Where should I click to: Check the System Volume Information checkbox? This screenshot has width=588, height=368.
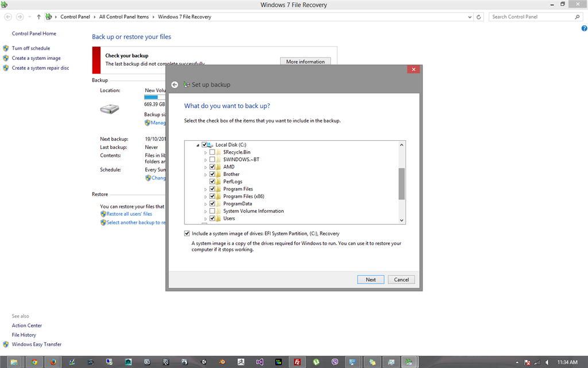click(212, 211)
